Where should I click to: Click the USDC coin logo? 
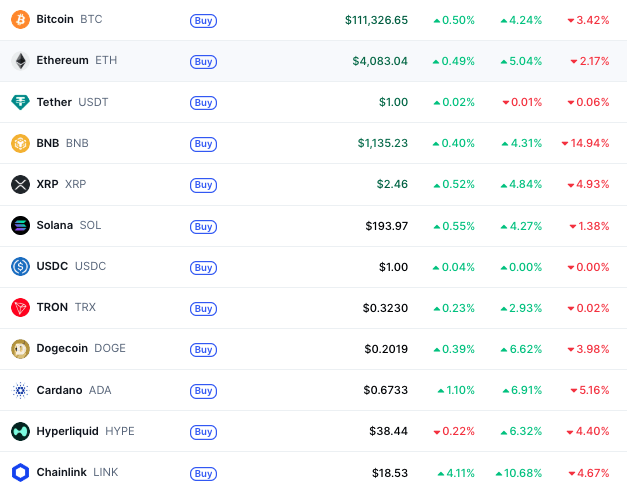(x=20, y=267)
